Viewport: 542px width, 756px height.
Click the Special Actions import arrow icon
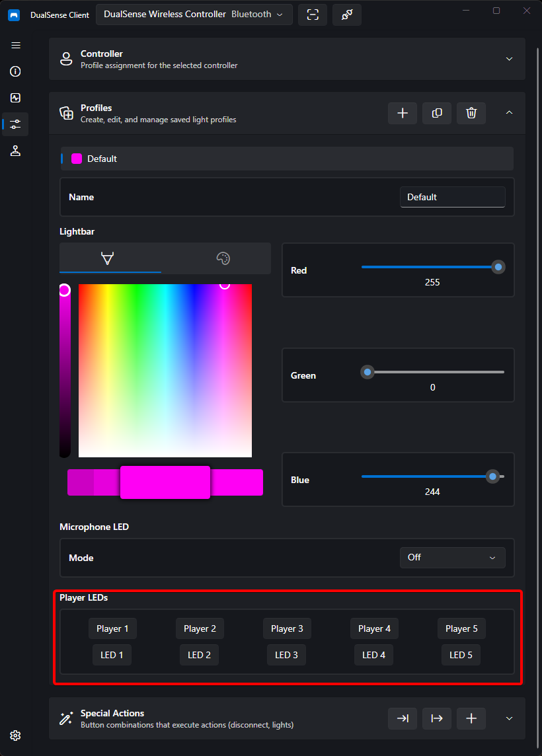[403, 718]
